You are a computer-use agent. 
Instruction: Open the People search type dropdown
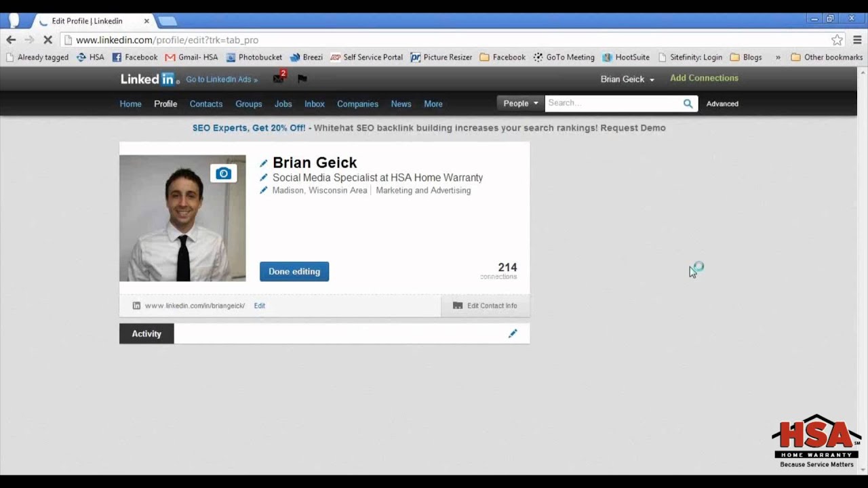click(x=521, y=104)
